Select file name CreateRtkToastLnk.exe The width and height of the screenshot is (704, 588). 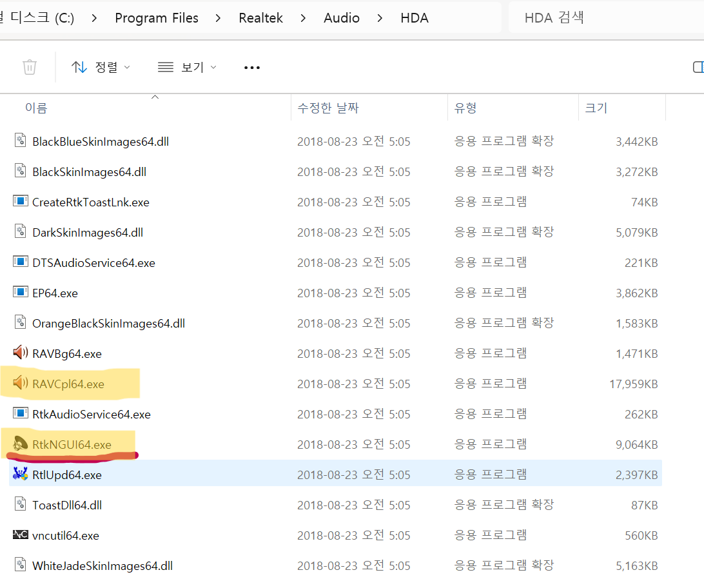(91, 202)
